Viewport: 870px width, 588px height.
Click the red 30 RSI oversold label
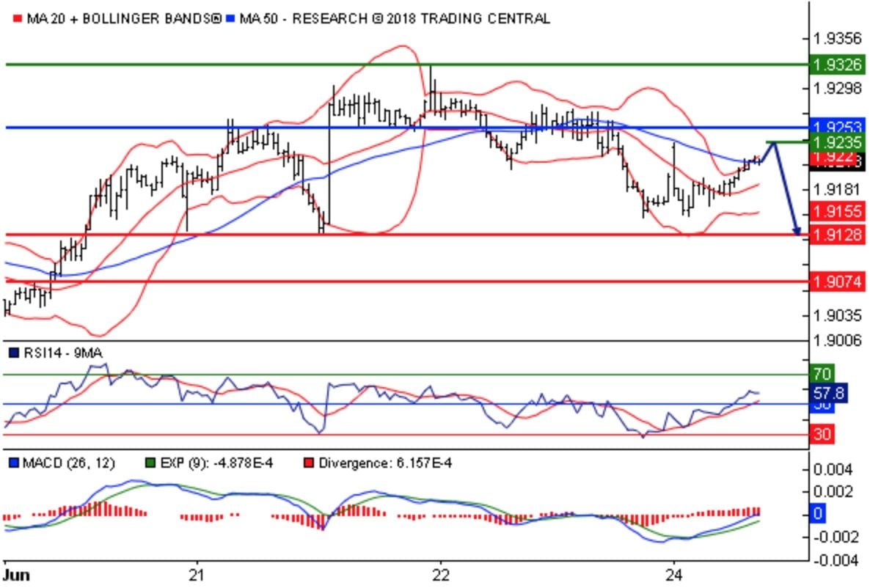coord(821,434)
